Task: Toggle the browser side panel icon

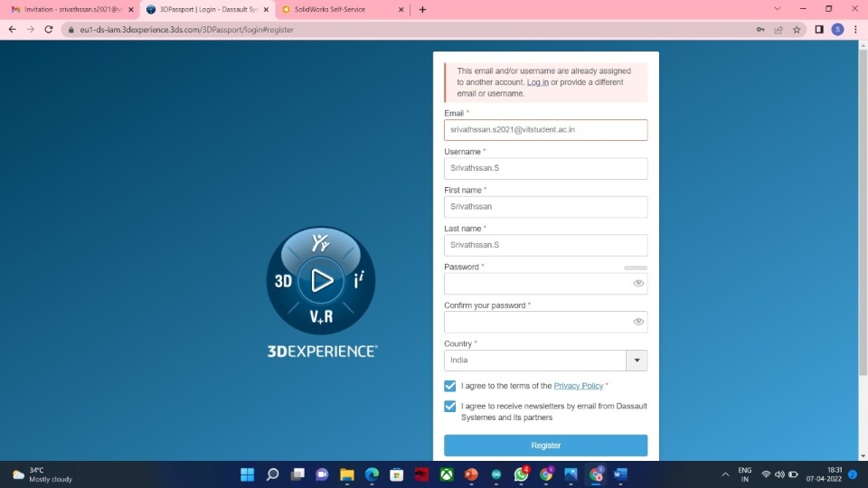Action: pos(819,29)
